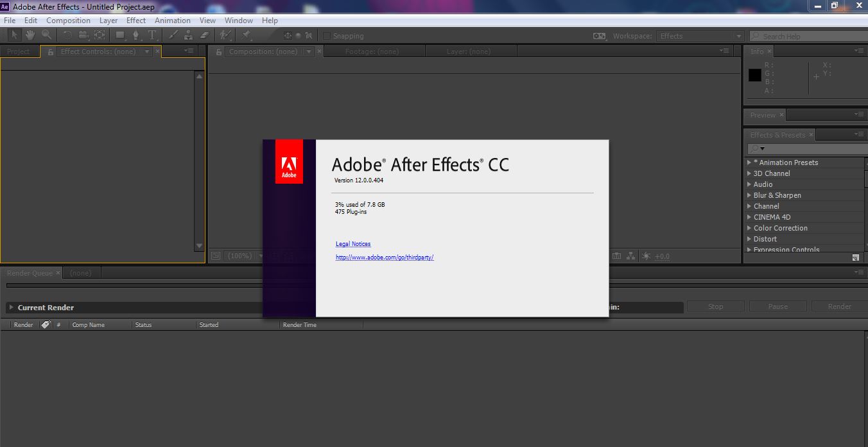Image resolution: width=868 pixels, height=447 pixels.
Task: Select the Unified Camera tool
Action: pyautogui.click(x=83, y=35)
